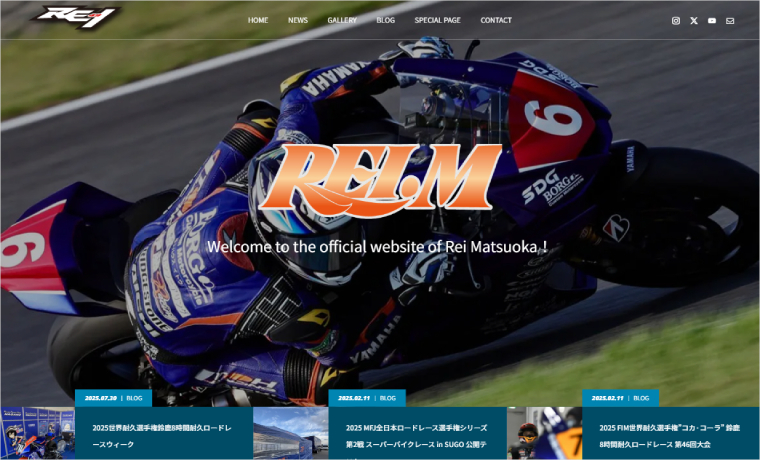Open the GALLERY page
This screenshot has height=460, width=760.
[x=342, y=20]
